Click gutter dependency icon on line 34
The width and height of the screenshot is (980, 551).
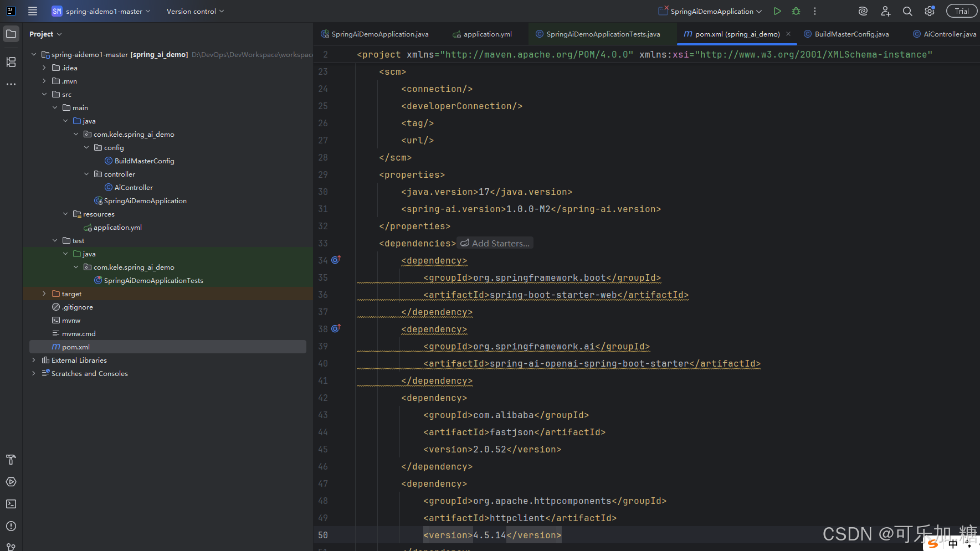336,260
